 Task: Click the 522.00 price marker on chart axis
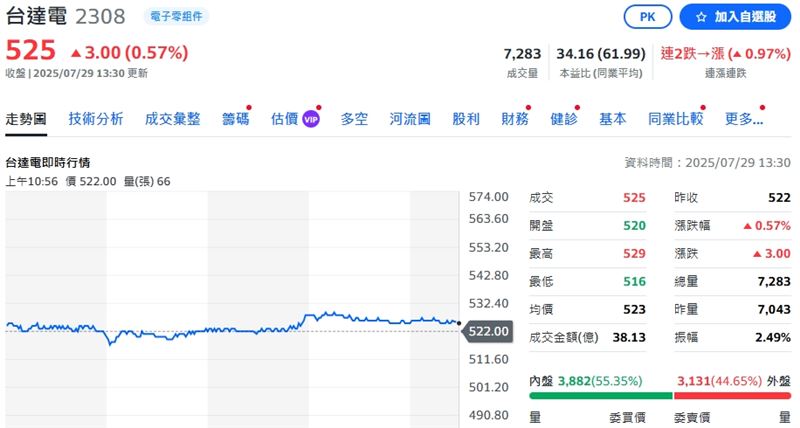tap(487, 332)
